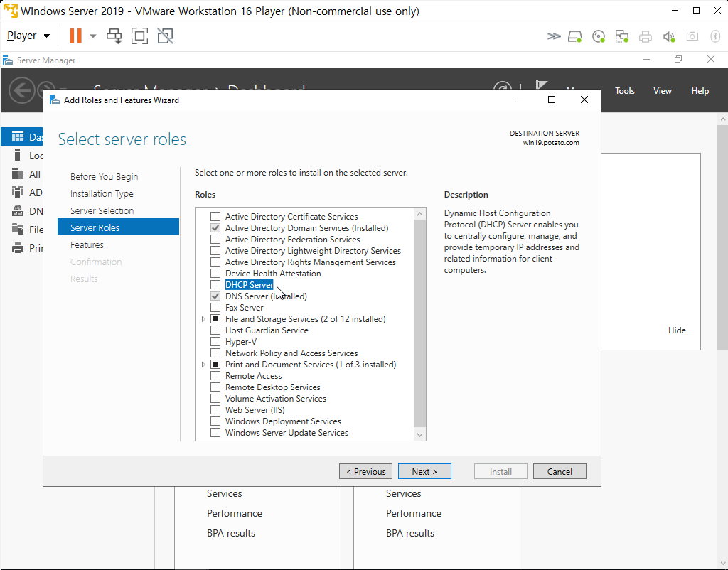Viewport: 728px width, 570px height.
Task: Open the Help menu in Server Manager
Action: click(700, 91)
